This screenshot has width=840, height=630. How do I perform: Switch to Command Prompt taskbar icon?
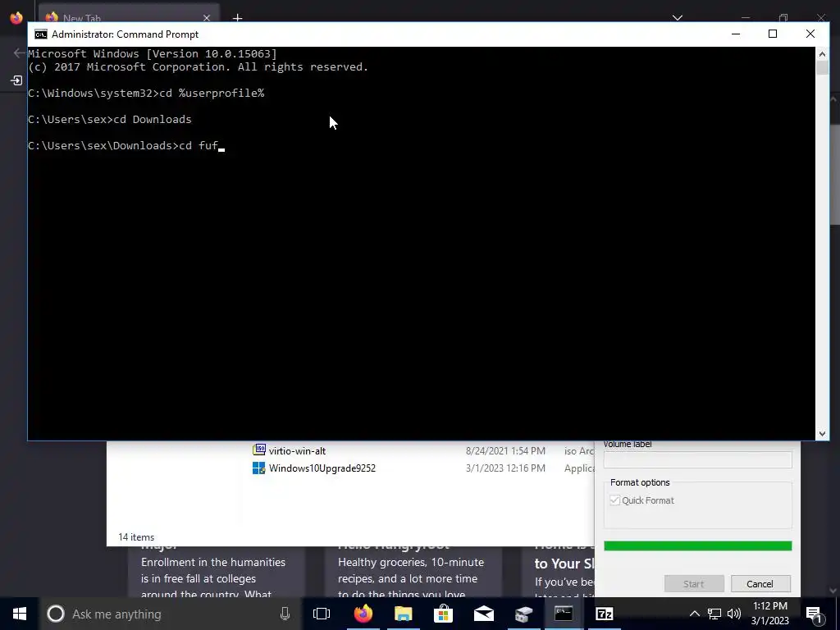564,614
